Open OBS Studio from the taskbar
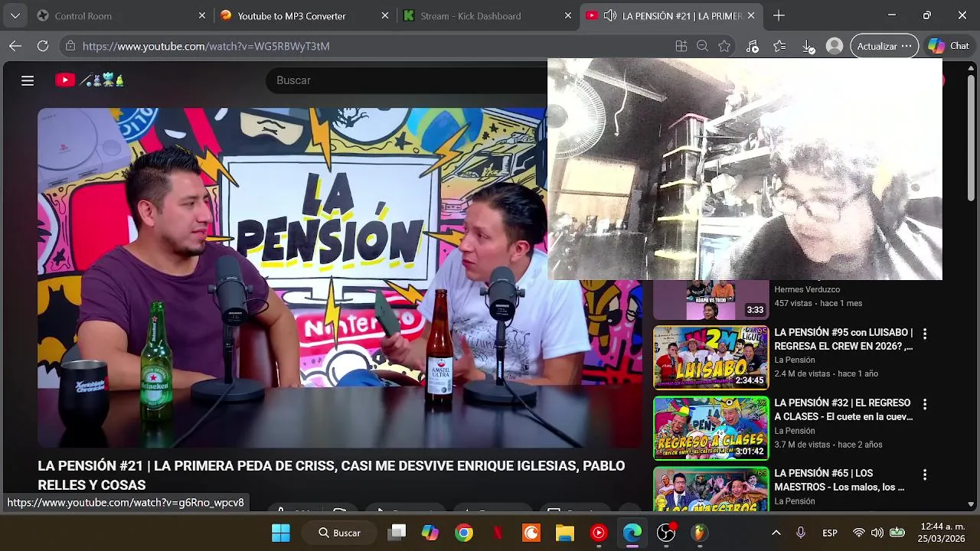The image size is (980, 551). [666, 533]
